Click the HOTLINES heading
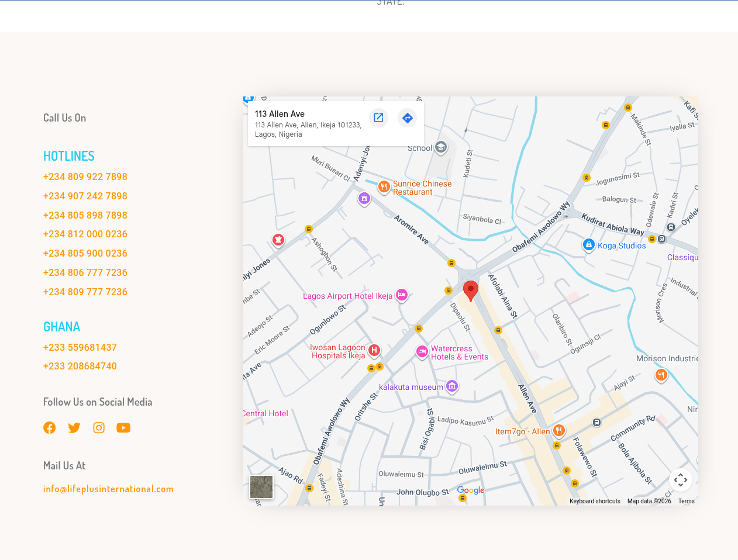This screenshot has width=738, height=560. (x=69, y=156)
